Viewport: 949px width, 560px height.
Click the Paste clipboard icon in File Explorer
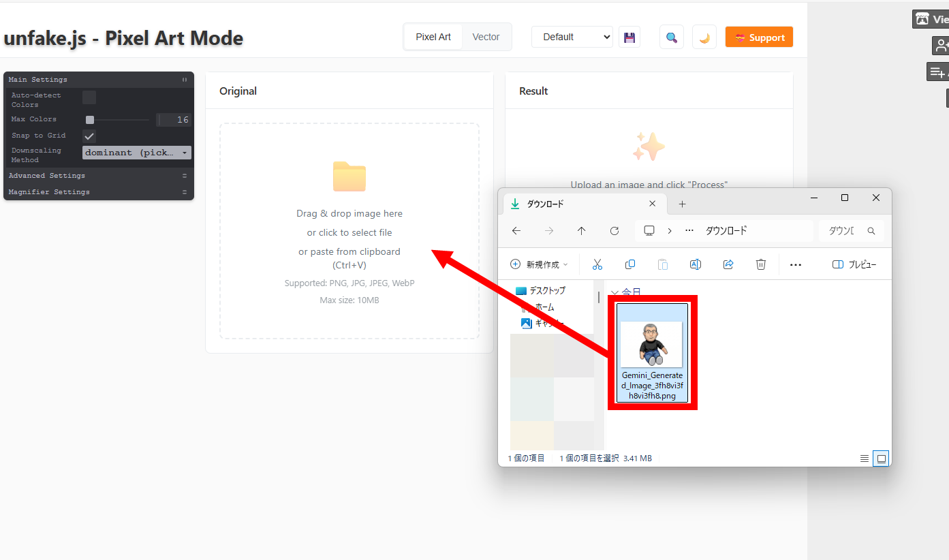click(x=663, y=264)
